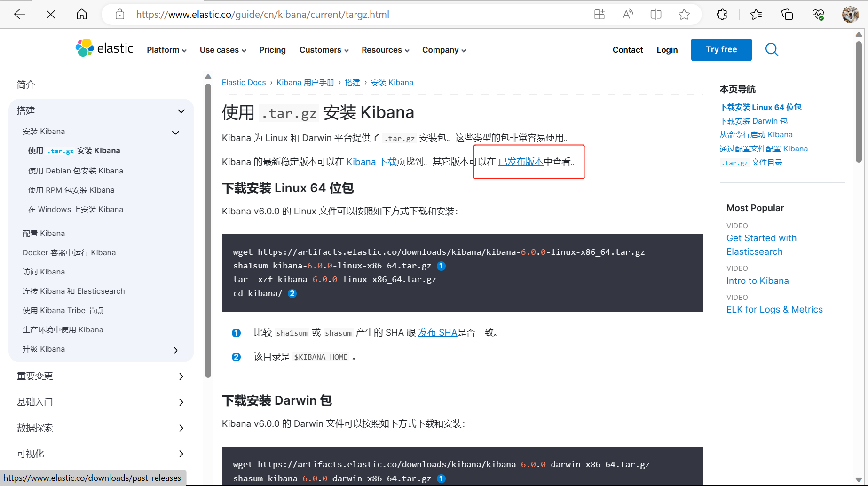
Task: Open the Kibana 下载 link
Action: tap(371, 162)
